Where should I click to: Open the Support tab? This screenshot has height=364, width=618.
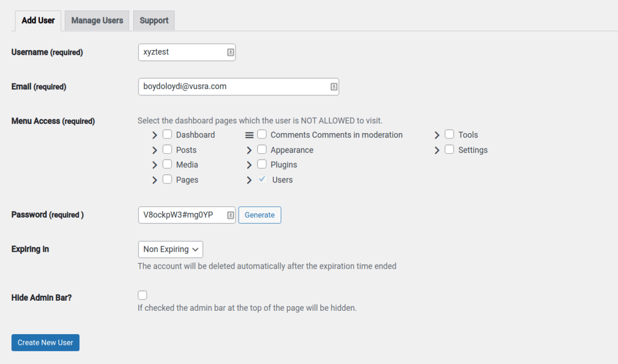click(x=153, y=20)
